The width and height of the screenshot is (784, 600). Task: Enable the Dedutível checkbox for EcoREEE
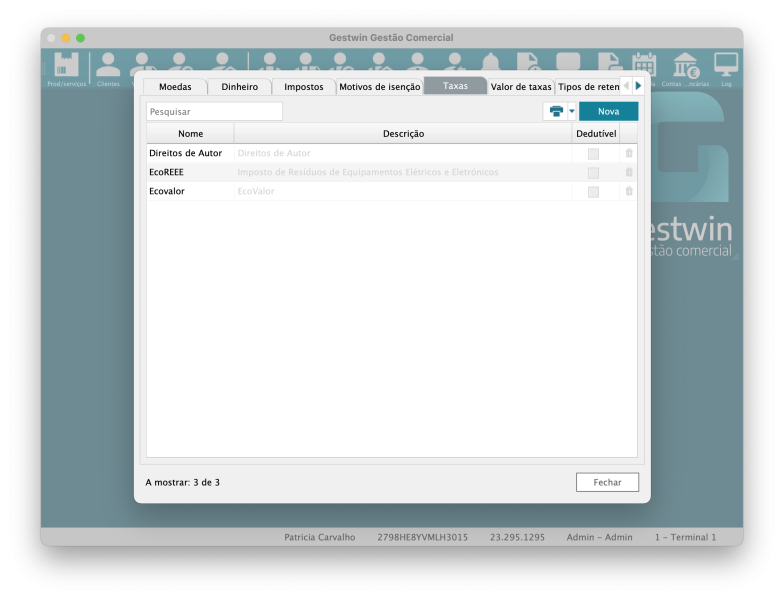pyautogui.click(x=593, y=173)
